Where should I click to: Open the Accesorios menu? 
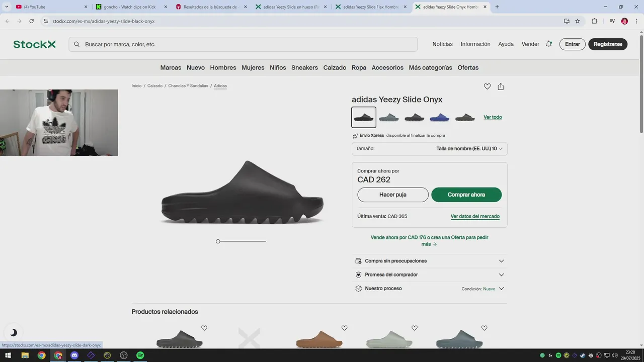[x=387, y=67]
